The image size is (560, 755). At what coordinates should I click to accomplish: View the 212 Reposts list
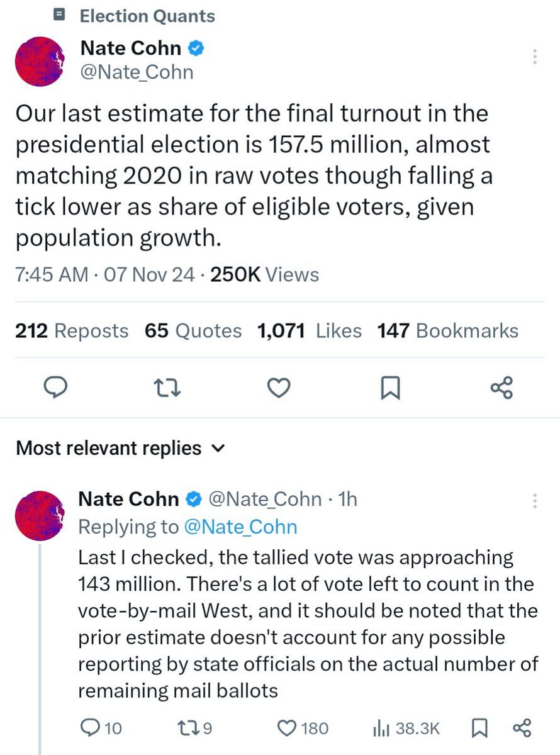[72, 331]
